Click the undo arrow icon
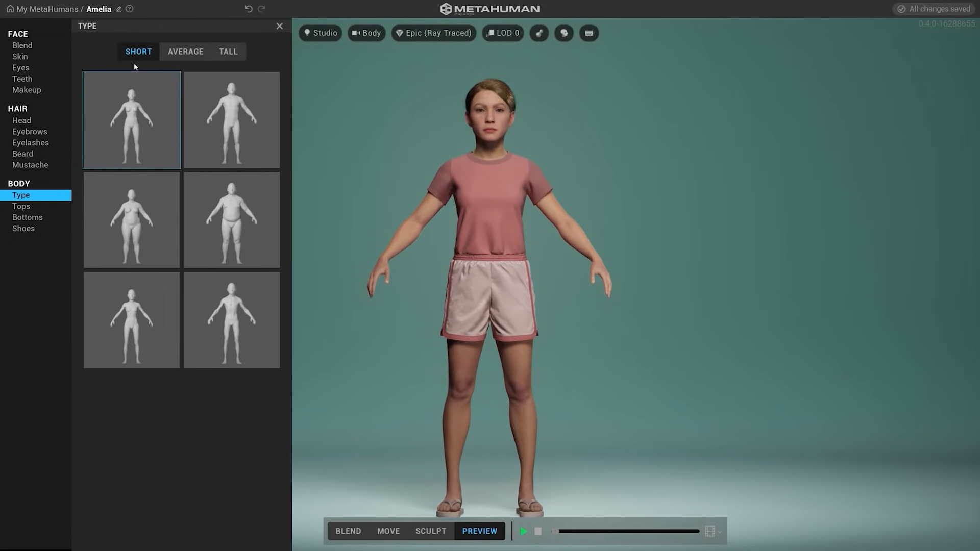This screenshot has width=980, height=551. (249, 9)
